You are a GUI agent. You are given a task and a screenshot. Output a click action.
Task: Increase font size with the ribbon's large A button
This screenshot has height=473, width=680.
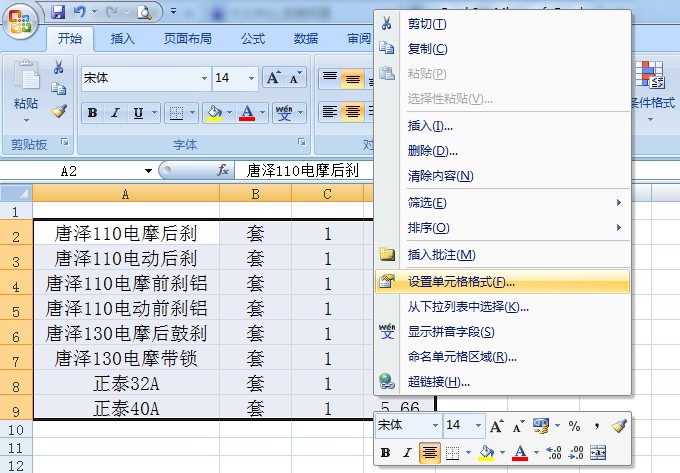click(x=273, y=78)
